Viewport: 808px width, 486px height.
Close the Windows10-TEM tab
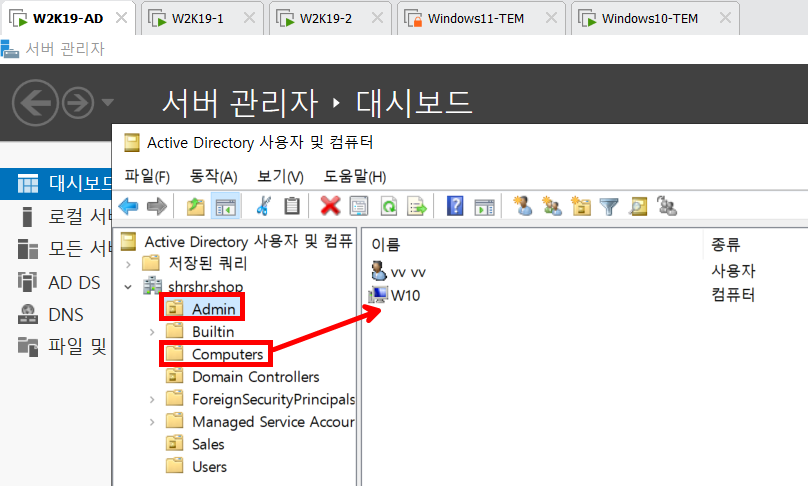pos(725,18)
